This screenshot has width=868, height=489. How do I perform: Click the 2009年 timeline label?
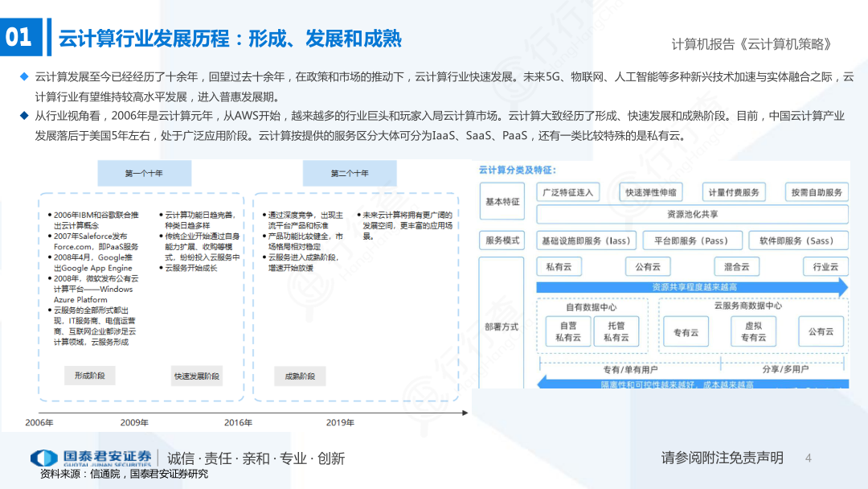coord(134,422)
